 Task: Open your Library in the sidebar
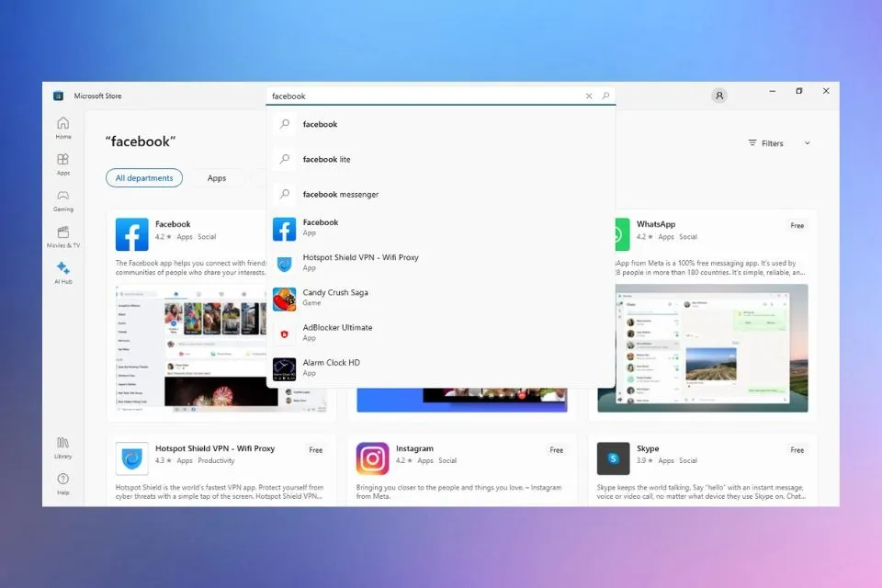click(x=62, y=449)
